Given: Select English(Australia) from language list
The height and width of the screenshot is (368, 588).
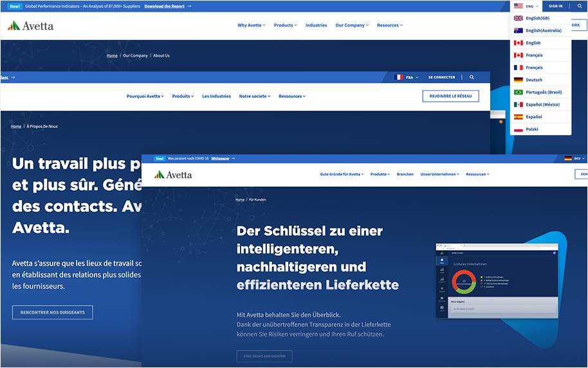Looking at the screenshot, I should point(540,30).
